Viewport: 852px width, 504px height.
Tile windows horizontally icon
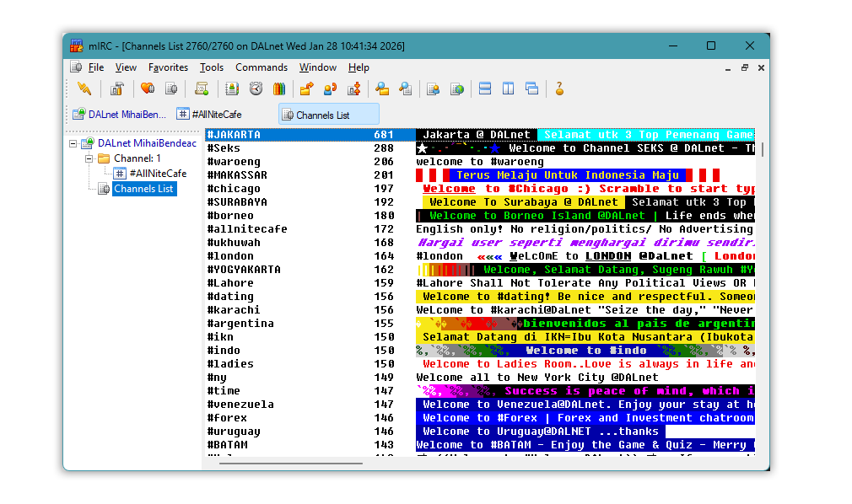click(x=485, y=88)
